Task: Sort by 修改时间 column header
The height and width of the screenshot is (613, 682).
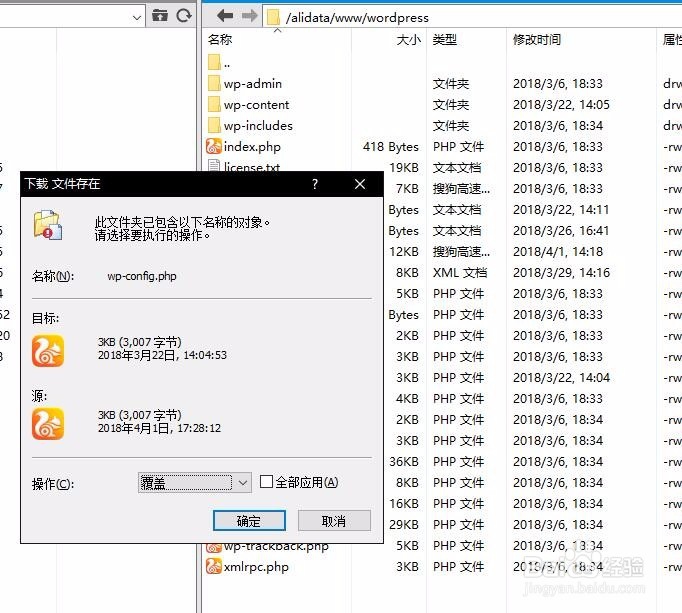Action: 537,40
